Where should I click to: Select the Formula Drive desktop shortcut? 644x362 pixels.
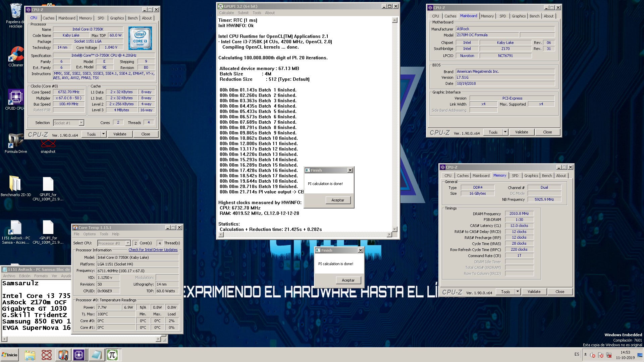[x=16, y=143]
